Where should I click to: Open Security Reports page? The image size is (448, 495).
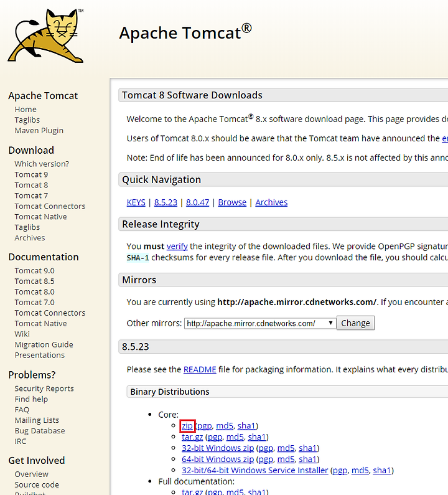(x=44, y=389)
